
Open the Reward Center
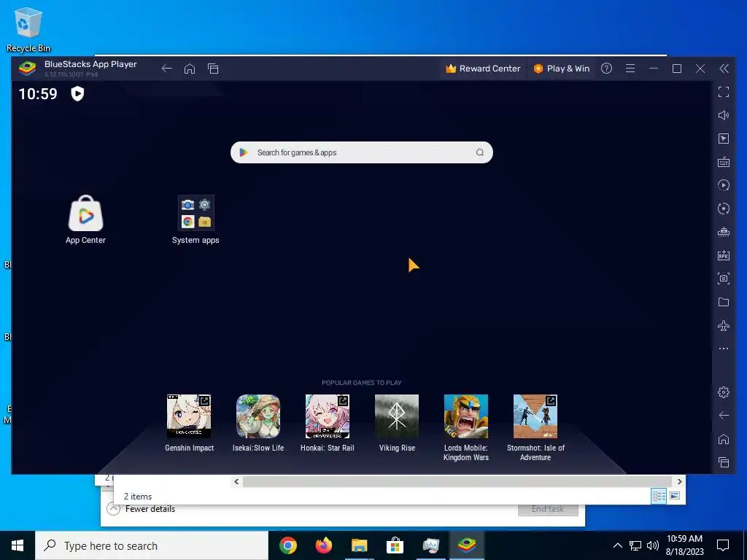(483, 69)
